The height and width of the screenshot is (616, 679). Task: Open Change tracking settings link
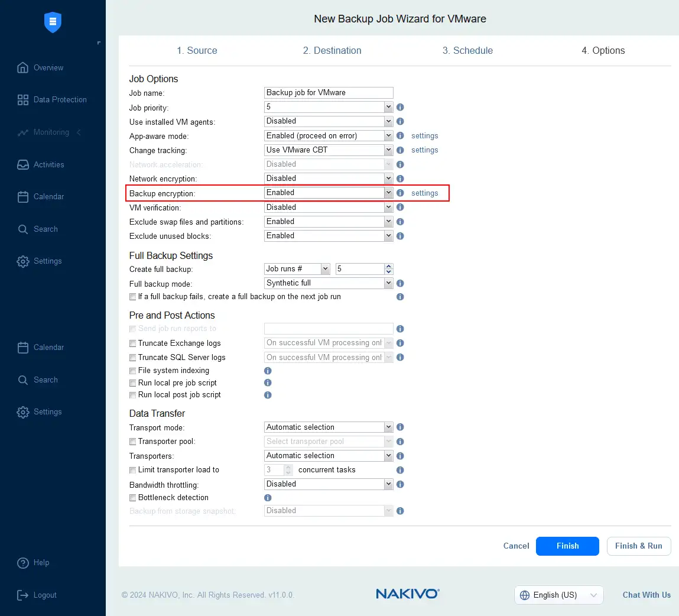point(424,150)
